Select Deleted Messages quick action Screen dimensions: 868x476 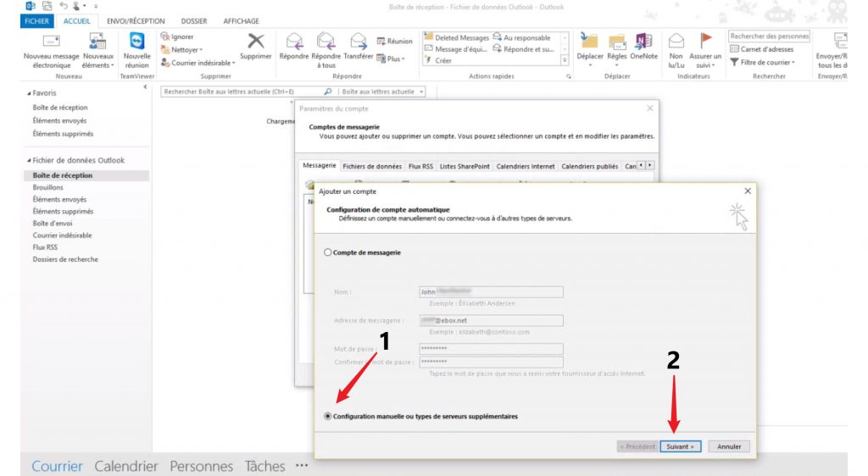coord(457,37)
